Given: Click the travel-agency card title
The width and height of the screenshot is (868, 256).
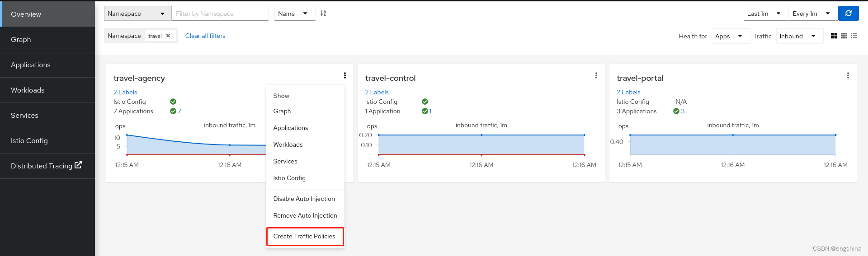Looking at the screenshot, I should pos(139,78).
